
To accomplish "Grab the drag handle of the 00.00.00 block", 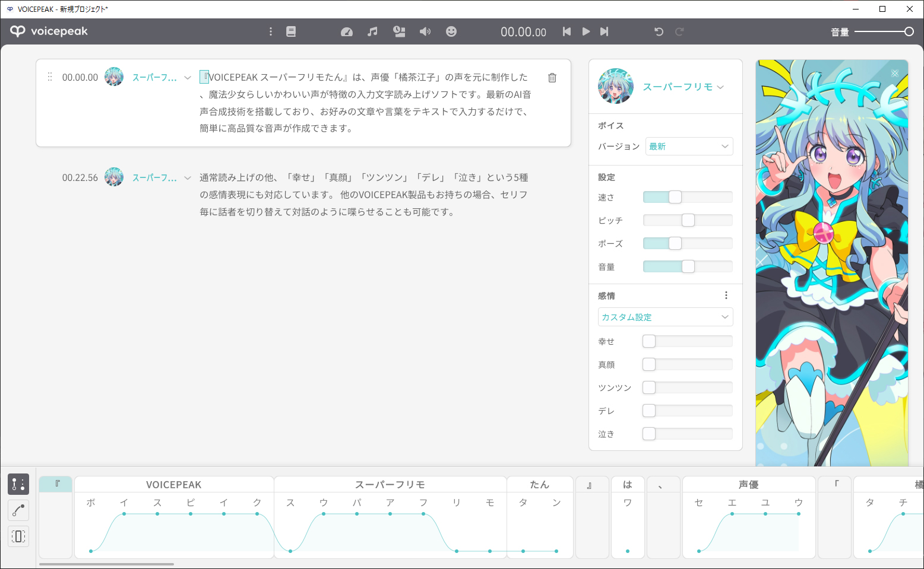I will [50, 77].
